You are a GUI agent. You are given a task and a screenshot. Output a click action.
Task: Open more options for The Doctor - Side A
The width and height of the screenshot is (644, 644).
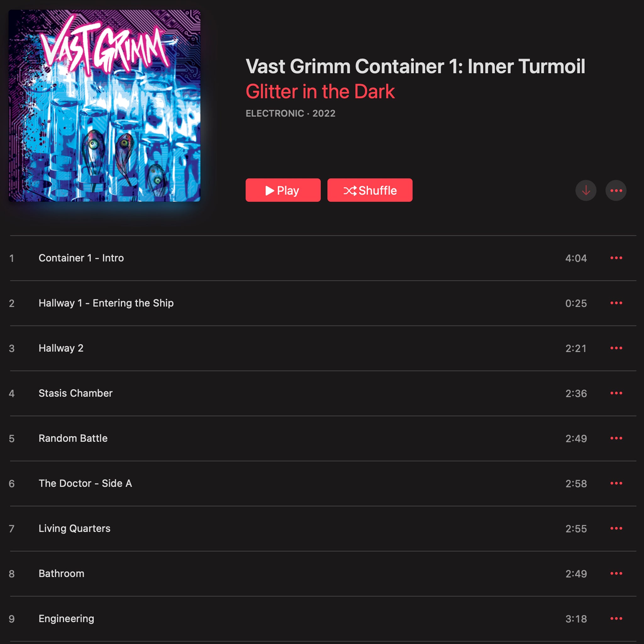pos(616,483)
